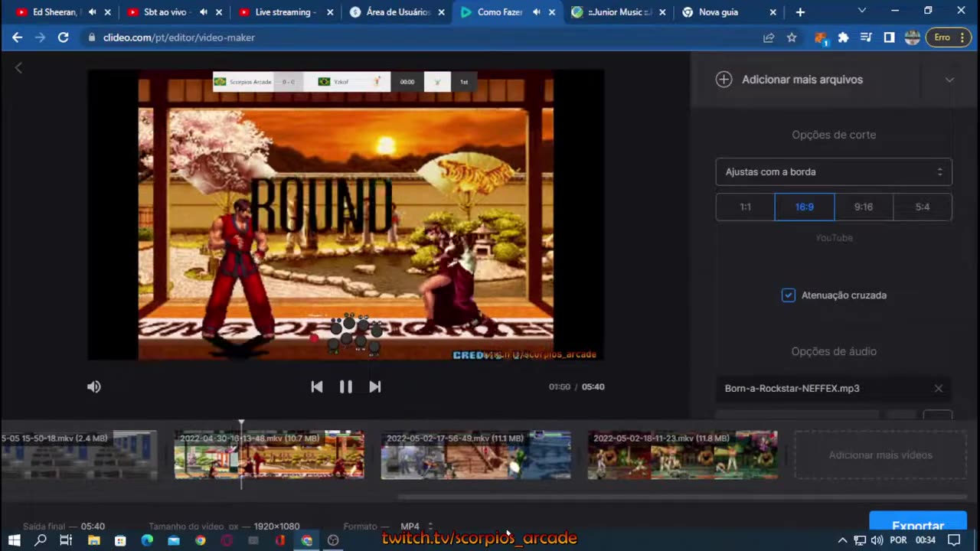Open File Explorer from taskbar
This screenshot has height=551, width=980.
click(93, 540)
